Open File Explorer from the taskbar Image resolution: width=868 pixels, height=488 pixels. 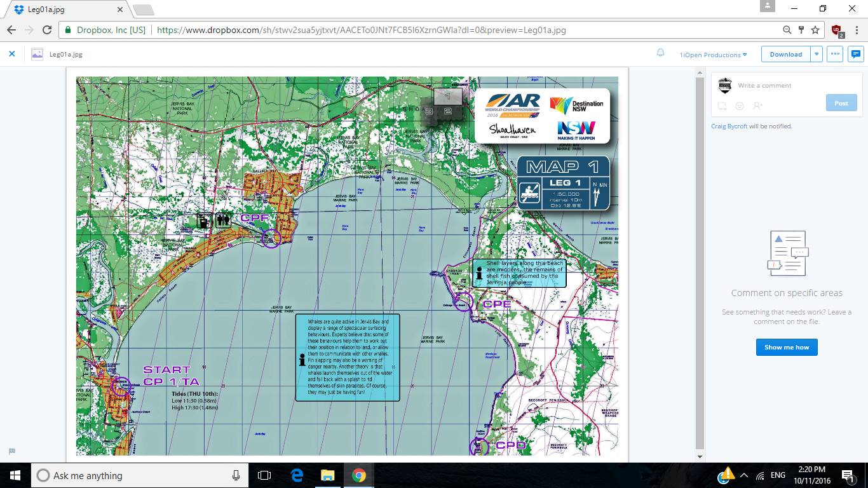[x=327, y=475]
